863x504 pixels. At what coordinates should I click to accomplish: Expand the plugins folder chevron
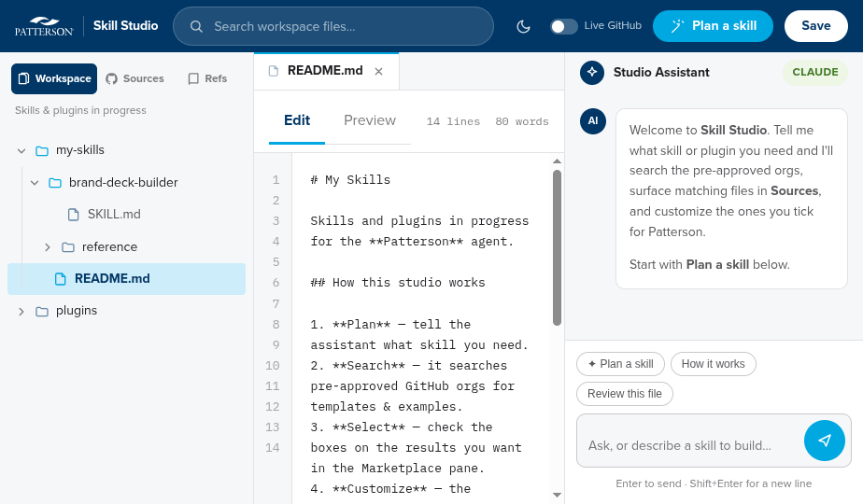(21, 312)
